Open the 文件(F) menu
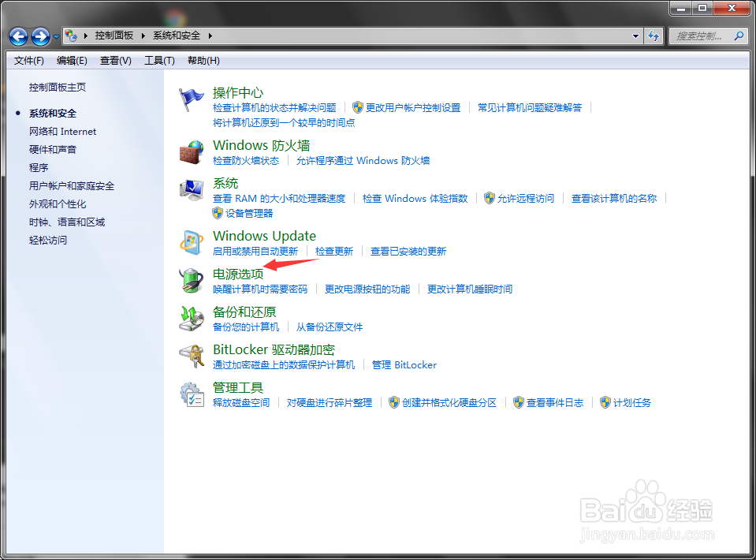The width and height of the screenshot is (756, 560). [29, 60]
